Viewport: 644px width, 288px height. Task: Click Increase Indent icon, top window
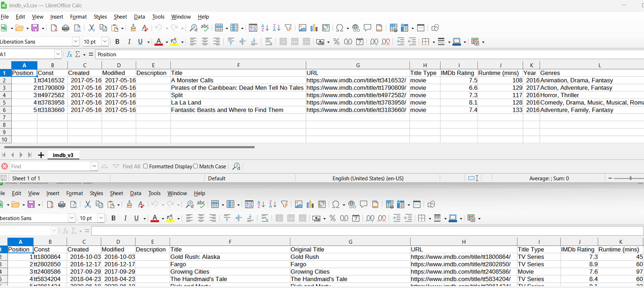coord(400,42)
